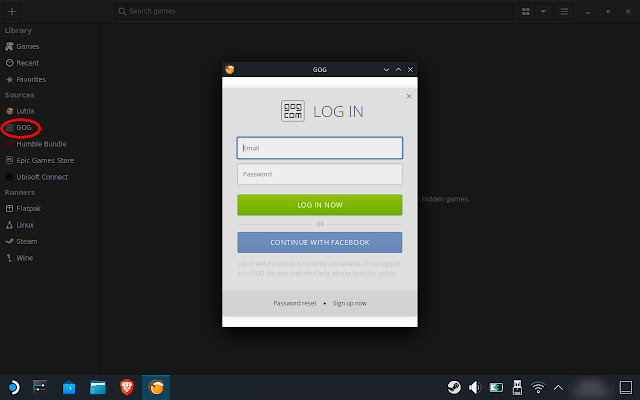The width and height of the screenshot is (640, 400).
Task: Open the Password reset link
Action: (295, 303)
